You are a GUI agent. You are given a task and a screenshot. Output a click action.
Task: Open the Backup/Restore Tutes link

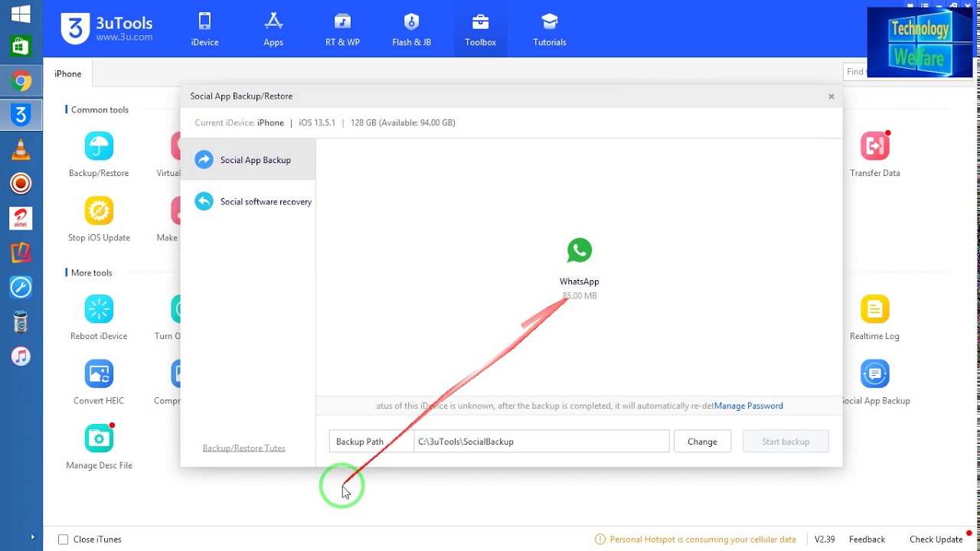tap(243, 448)
